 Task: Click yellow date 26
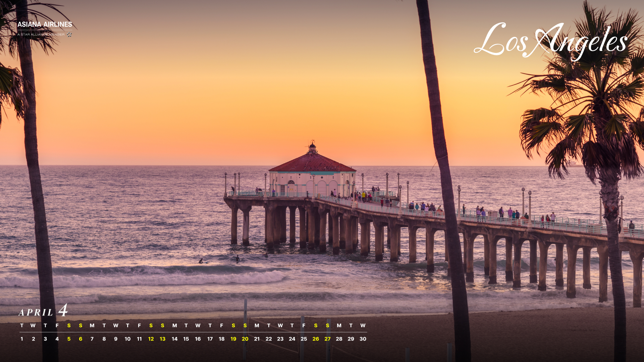click(316, 339)
